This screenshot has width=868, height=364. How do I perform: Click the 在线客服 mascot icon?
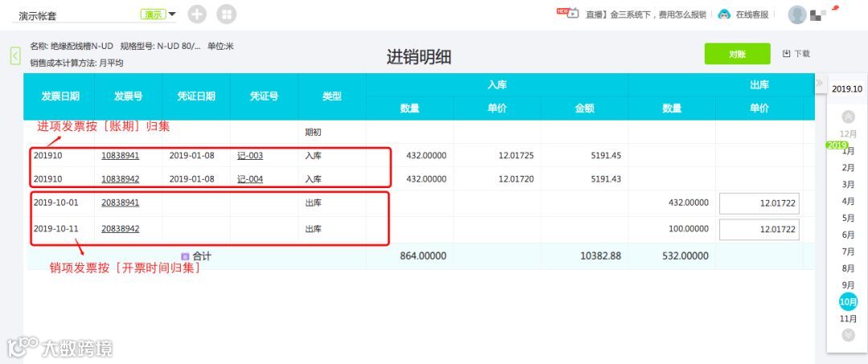pyautogui.click(x=724, y=14)
